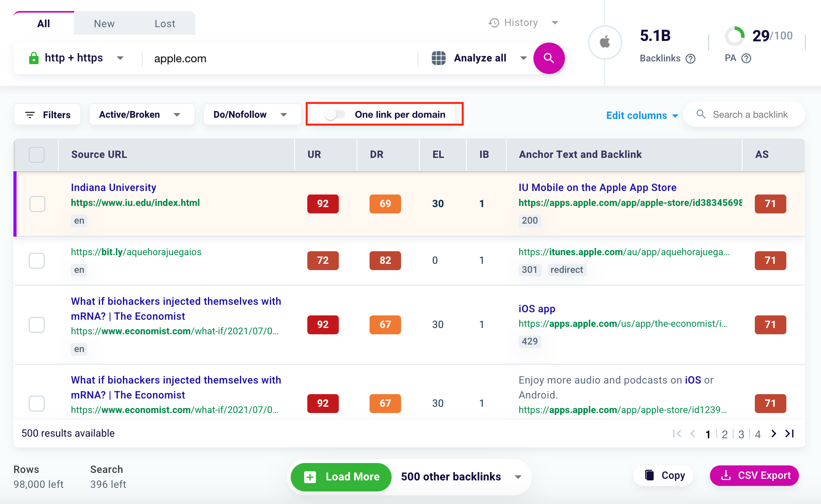Click the green plus icon on Load More
This screenshot has width=821, height=504.
click(x=310, y=477)
